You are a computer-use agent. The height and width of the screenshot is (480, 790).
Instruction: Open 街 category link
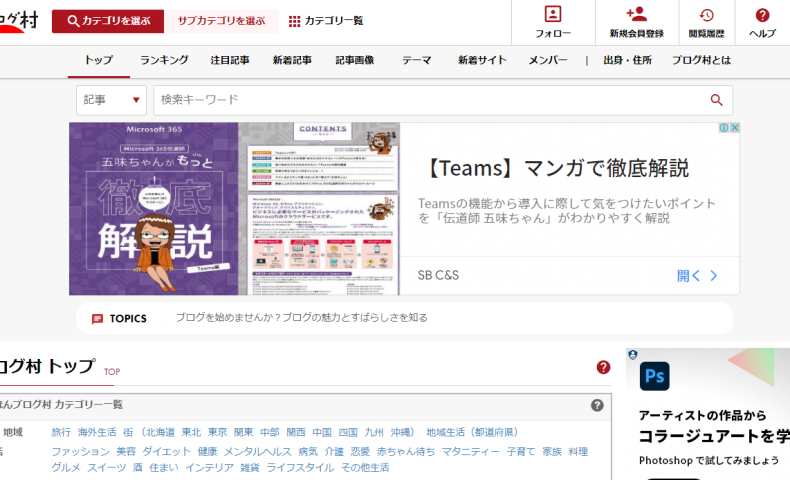point(128,432)
